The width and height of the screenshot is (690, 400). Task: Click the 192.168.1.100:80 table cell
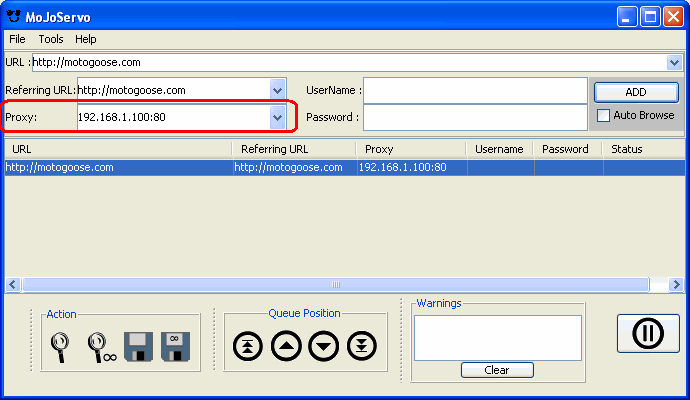click(412, 168)
